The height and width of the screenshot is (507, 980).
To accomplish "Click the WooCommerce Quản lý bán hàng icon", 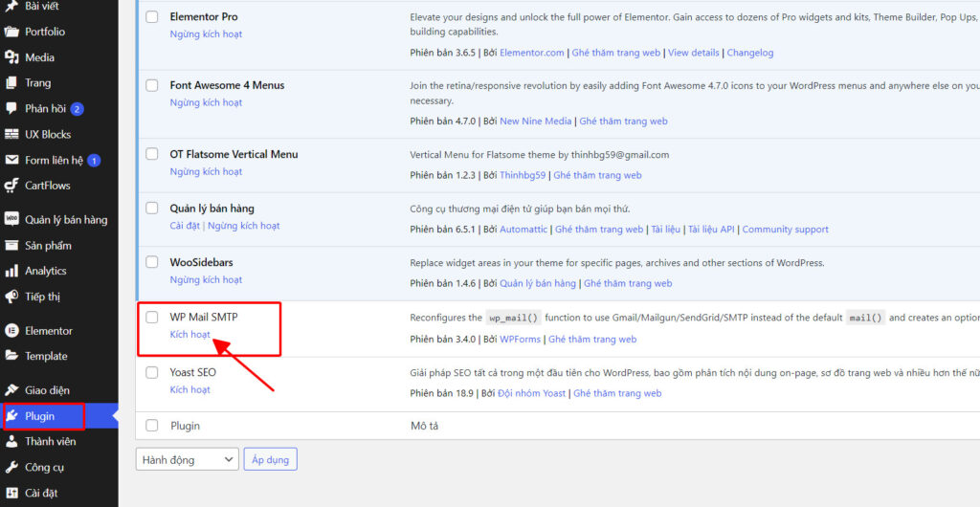I will coord(11,219).
